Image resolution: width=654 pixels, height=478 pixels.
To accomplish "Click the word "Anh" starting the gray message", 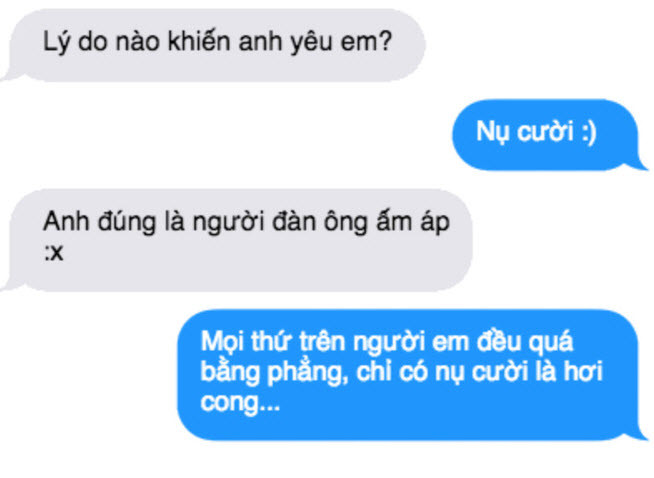I will tap(66, 221).
